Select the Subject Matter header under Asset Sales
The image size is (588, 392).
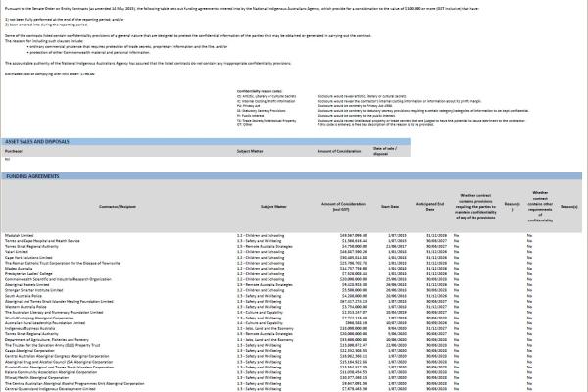click(250, 151)
